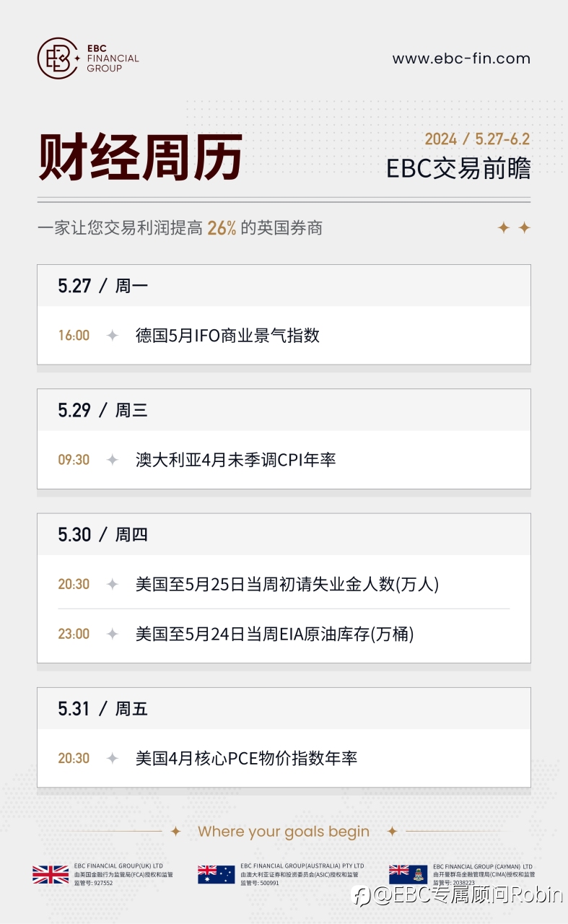
Task: Click the Cayman Islands flag icon
Action: [x=408, y=874]
